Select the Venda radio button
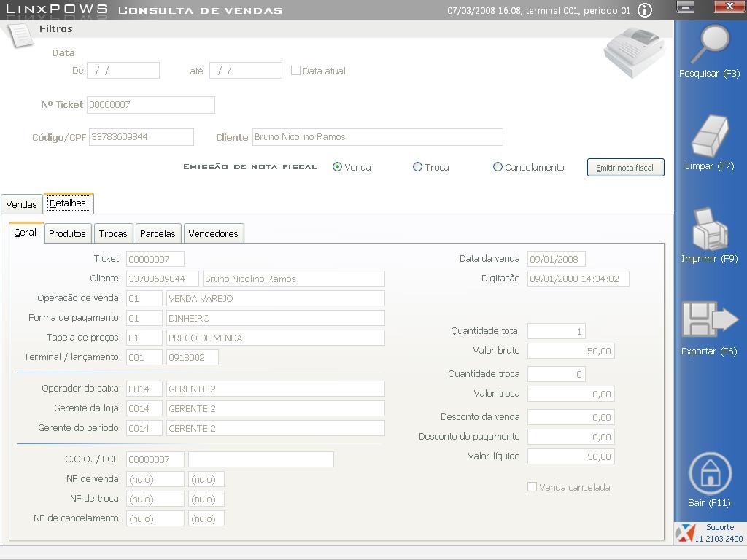This screenshot has height=560, width=747. pyautogui.click(x=337, y=167)
